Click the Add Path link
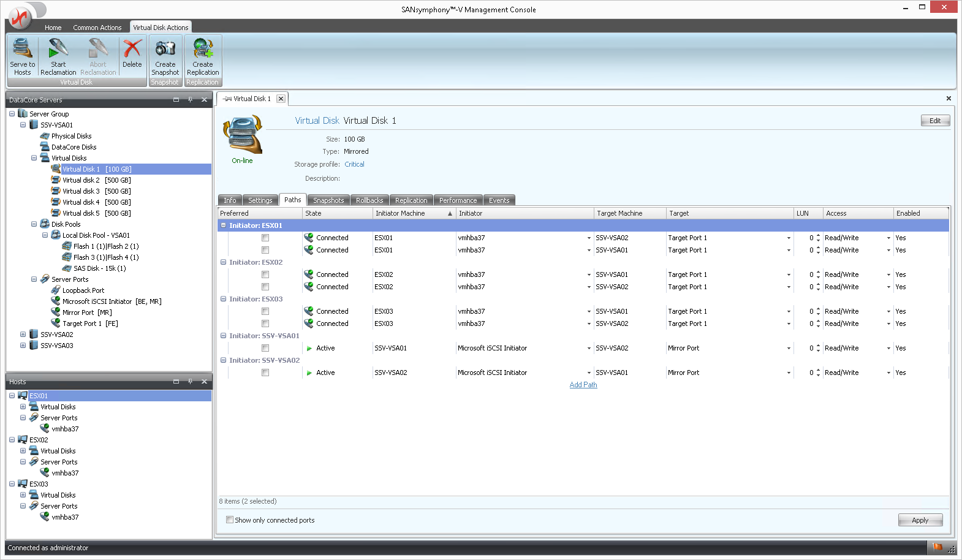The width and height of the screenshot is (962, 560). [x=583, y=385]
